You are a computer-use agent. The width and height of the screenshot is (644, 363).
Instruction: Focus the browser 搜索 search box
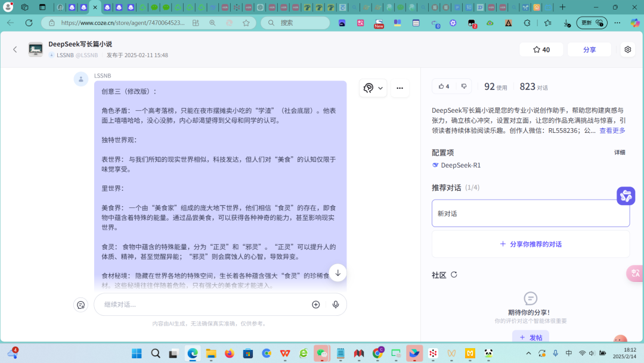pos(296,23)
